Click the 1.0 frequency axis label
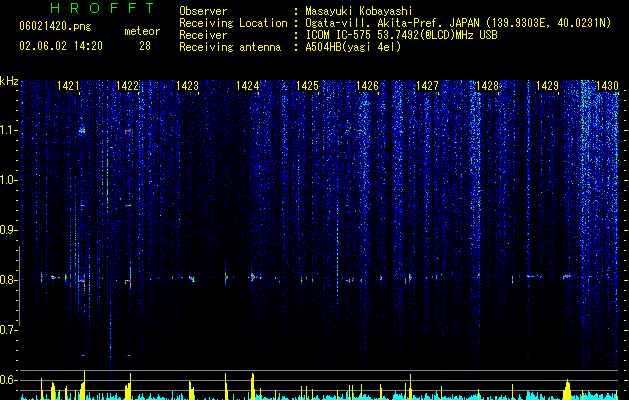 [9, 181]
